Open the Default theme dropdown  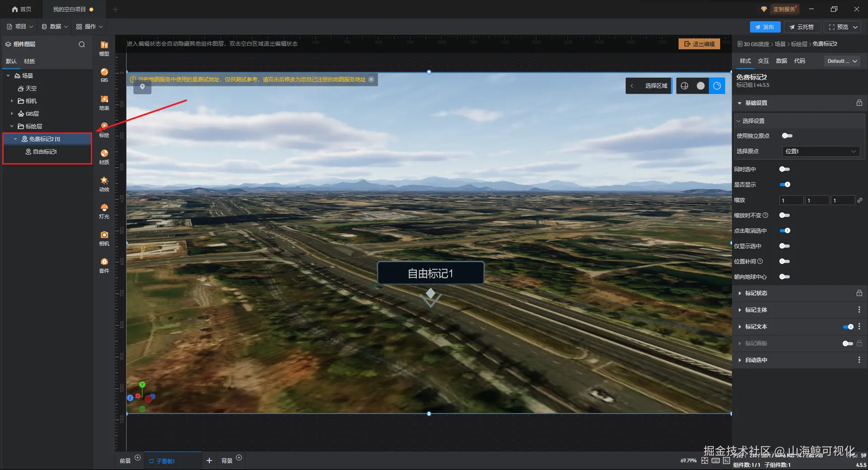[842, 61]
